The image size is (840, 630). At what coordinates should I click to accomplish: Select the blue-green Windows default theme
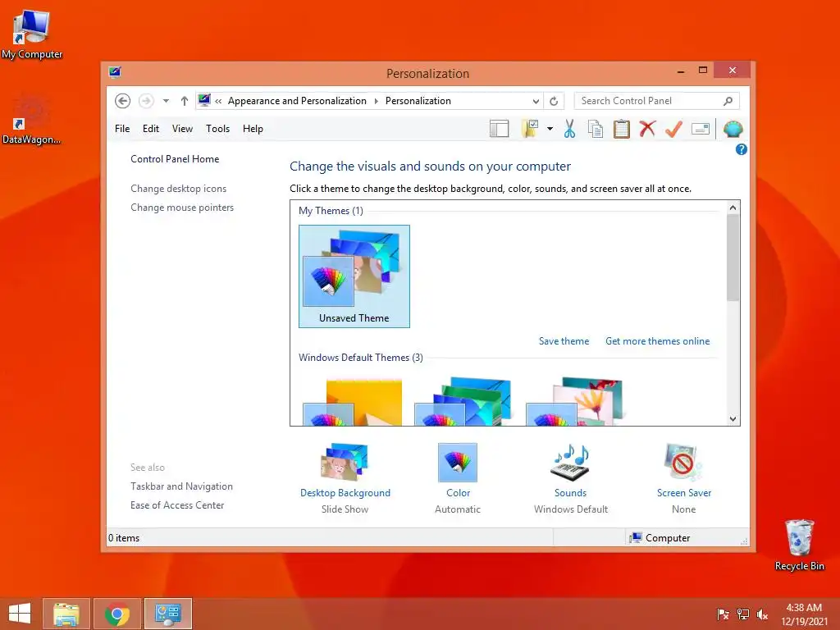coord(463,402)
